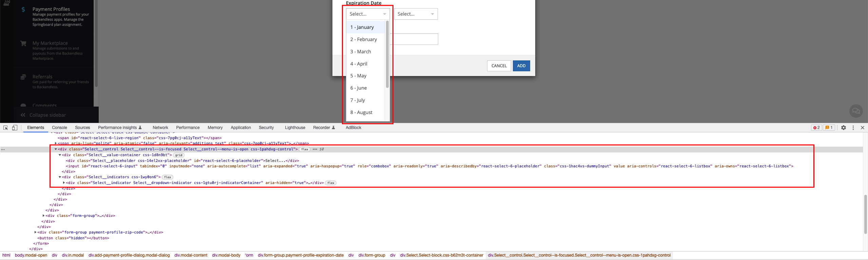This screenshot has width=868, height=260.
Task: Click the Referrals coins icon
Action: tap(23, 77)
